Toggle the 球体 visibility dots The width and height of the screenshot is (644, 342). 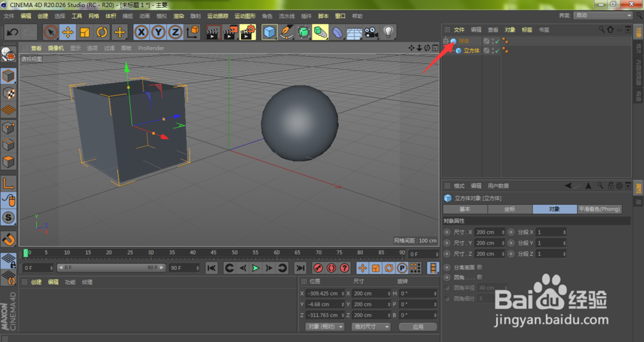493,41
